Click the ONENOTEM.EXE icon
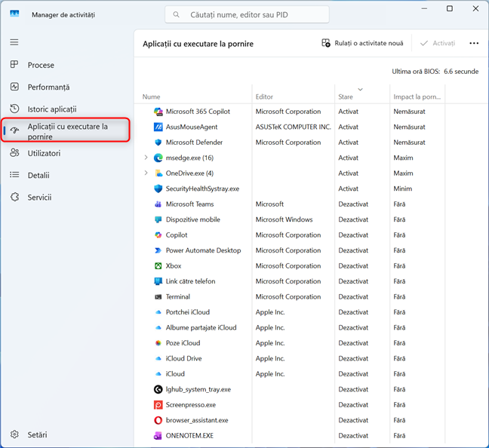 click(158, 436)
